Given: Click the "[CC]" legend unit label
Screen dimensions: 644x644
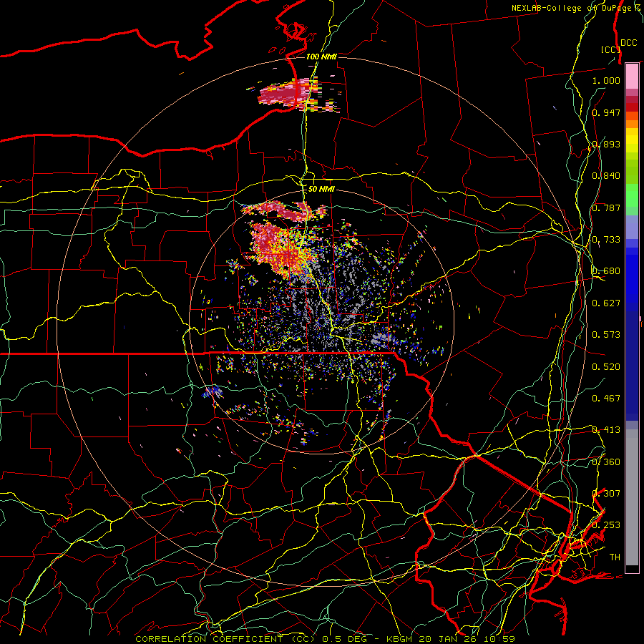Looking at the screenshot, I should coord(610,49).
